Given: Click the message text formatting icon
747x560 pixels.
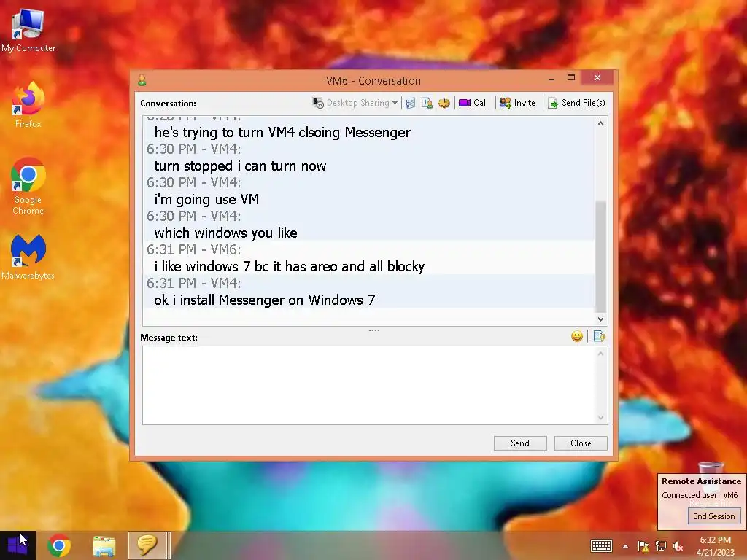Looking at the screenshot, I should tap(600, 337).
